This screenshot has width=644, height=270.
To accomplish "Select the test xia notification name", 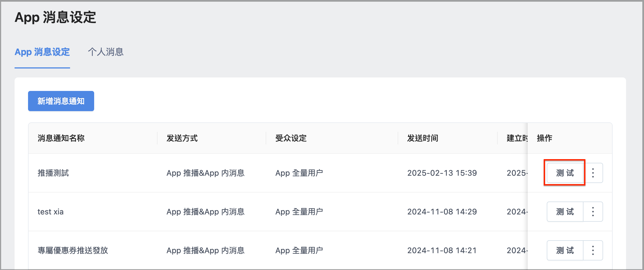I will [x=50, y=212].
